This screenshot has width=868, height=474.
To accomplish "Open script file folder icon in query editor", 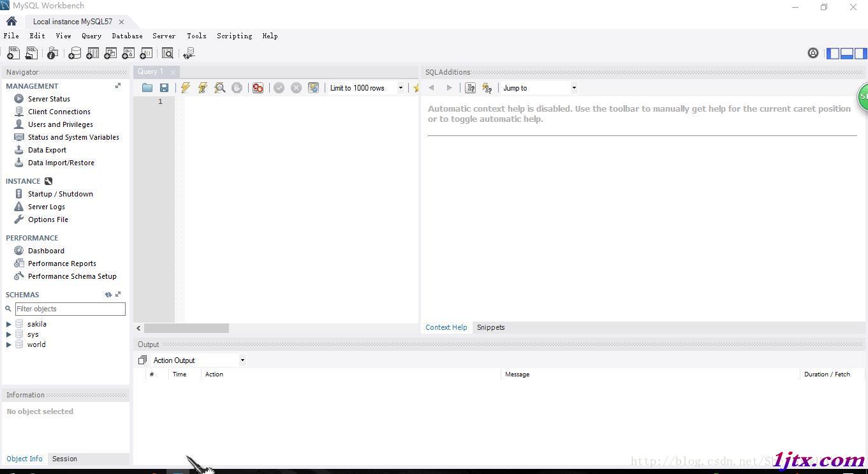I will coord(147,88).
